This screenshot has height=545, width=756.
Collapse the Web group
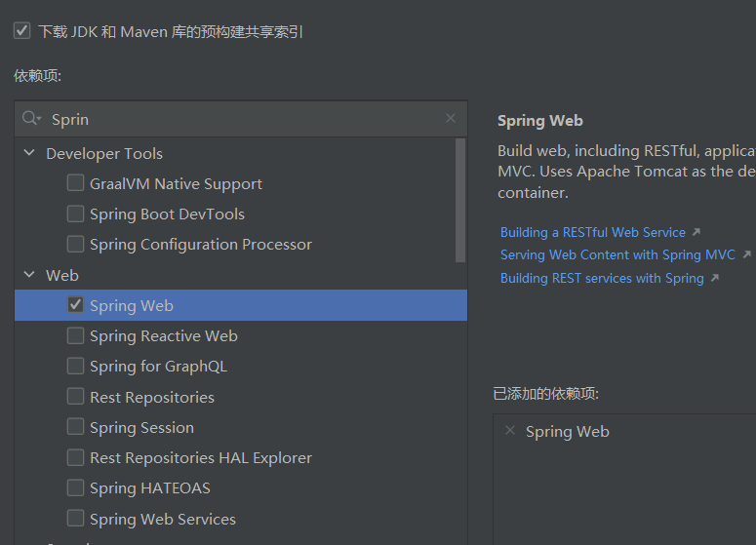tap(29, 275)
